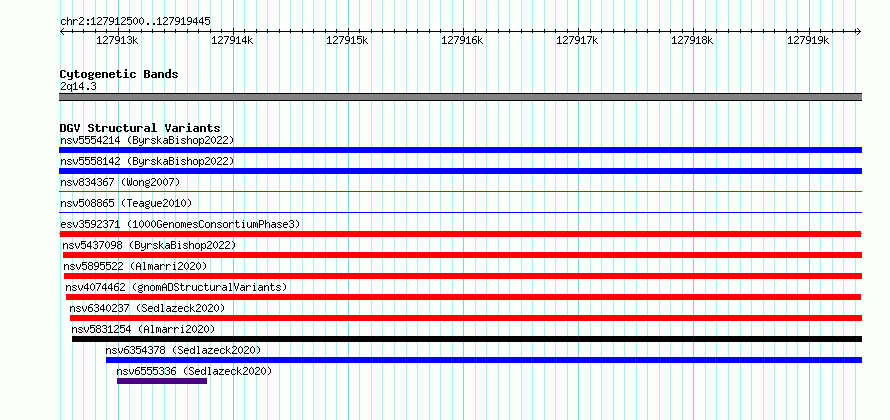Click the 127917k ruler tick label
890x420 pixels.
pos(577,40)
